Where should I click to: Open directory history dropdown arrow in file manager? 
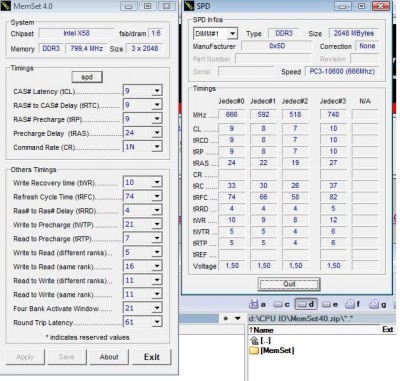click(238, 319)
